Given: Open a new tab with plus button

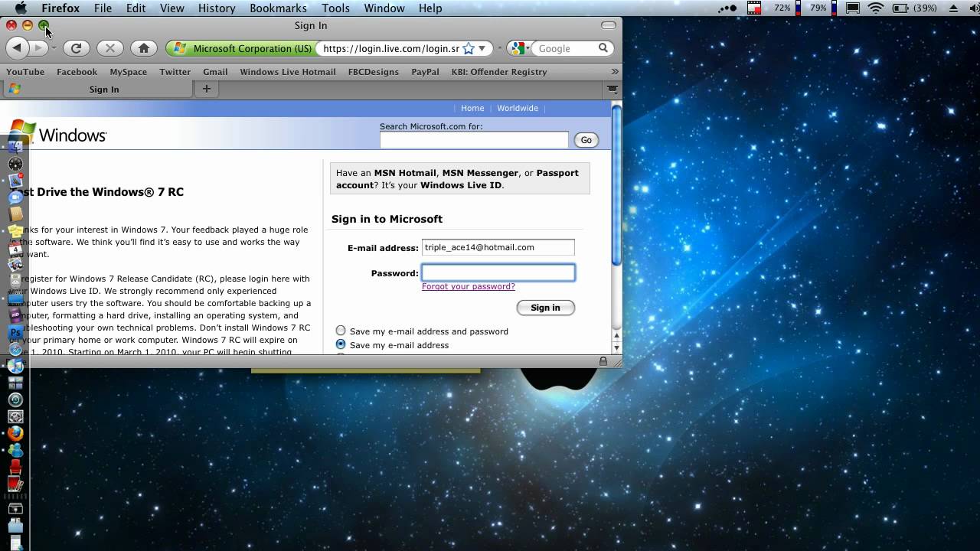Looking at the screenshot, I should (206, 89).
